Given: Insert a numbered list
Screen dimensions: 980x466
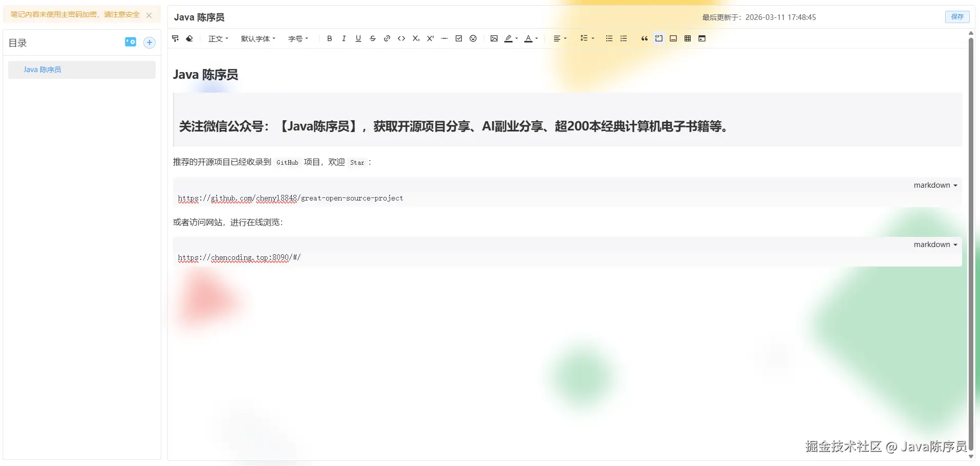Looking at the screenshot, I should click(x=623, y=38).
